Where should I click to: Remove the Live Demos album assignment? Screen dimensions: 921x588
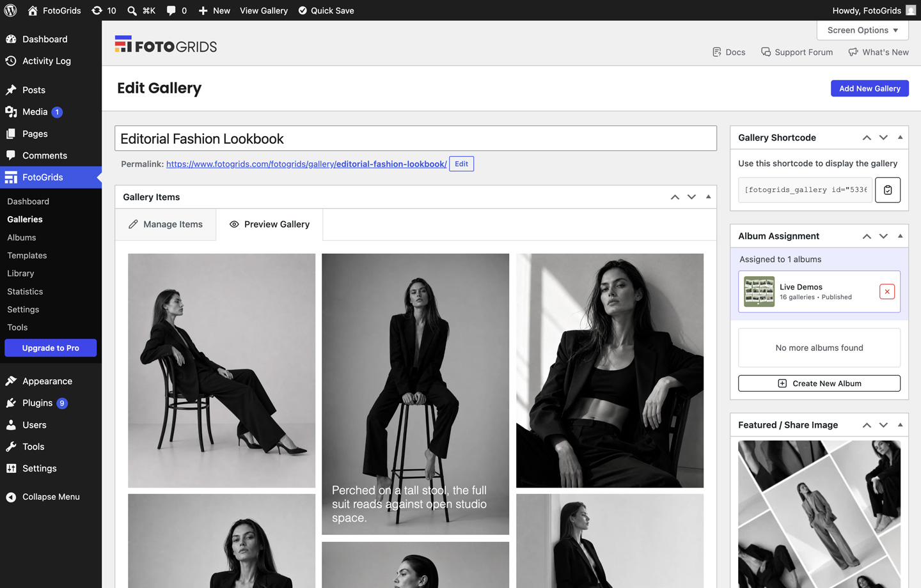point(887,291)
